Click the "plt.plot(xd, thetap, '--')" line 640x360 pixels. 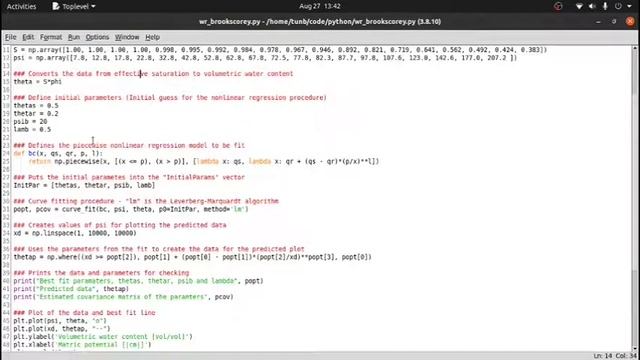[62, 329]
